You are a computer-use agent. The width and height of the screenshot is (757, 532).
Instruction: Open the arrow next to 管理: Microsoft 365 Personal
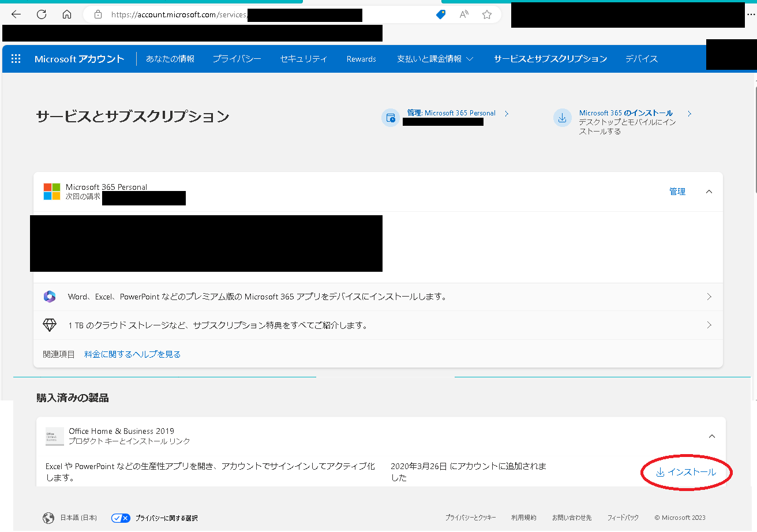pos(507,114)
